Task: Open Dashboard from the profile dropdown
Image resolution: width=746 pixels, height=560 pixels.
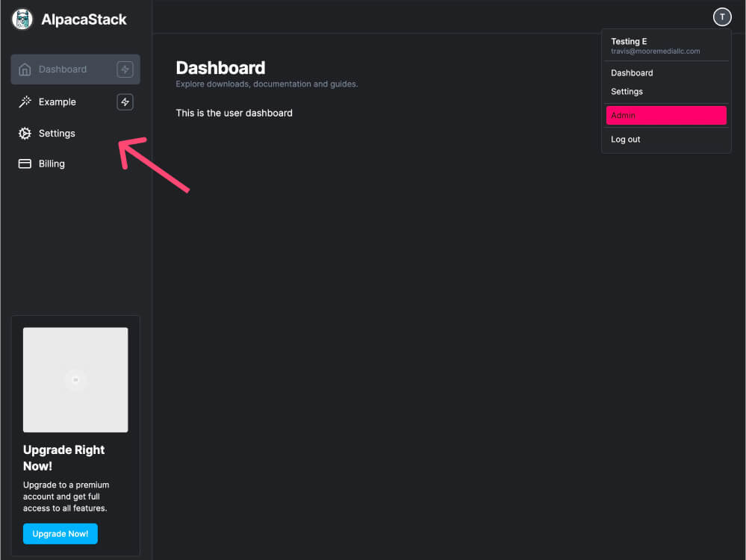Action: click(631, 72)
